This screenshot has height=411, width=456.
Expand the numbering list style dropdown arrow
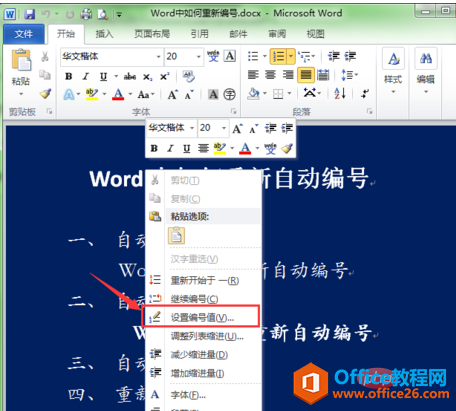291,56
